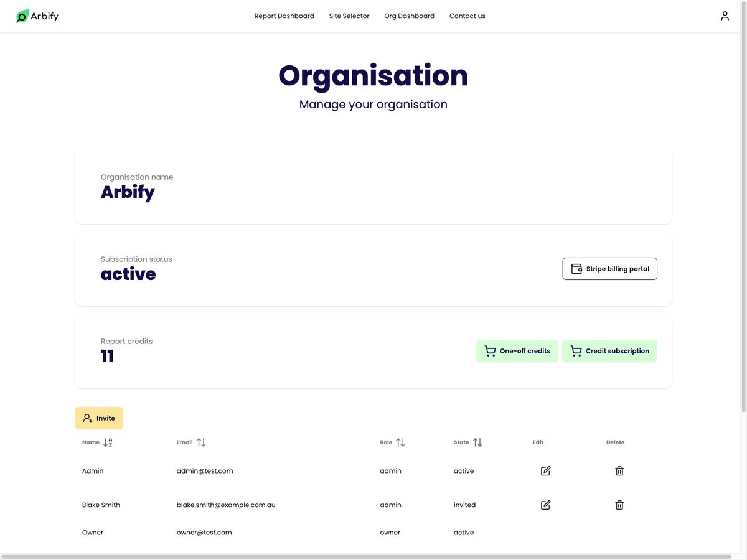Viewport: 747px width, 560px height.
Task: Click the edit pencil icon for Admin
Action: [x=545, y=471]
